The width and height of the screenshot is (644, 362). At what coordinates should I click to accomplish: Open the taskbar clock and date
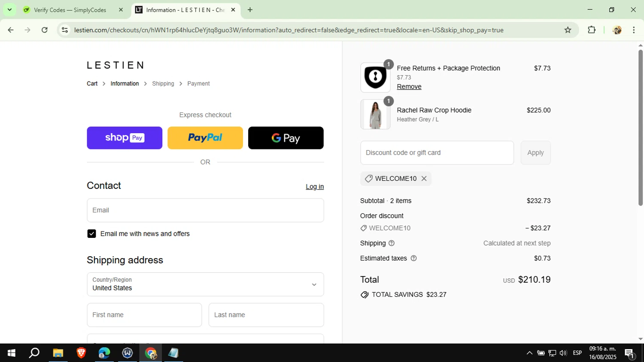602,353
